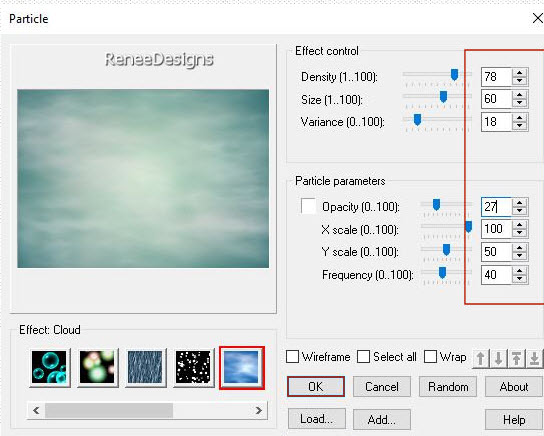This screenshot has width=544, height=436.
Task: Move particle to bottom arrow icon
Action: (x=535, y=358)
